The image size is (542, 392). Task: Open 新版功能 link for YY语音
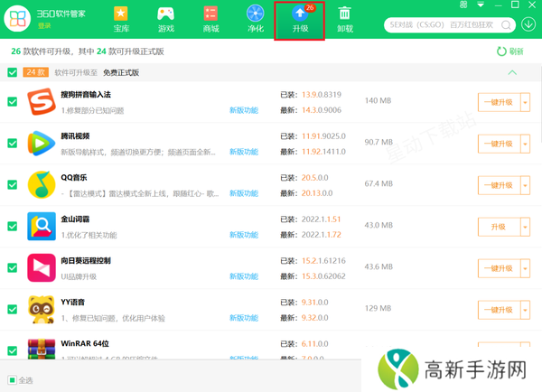pyautogui.click(x=244, y=318)
